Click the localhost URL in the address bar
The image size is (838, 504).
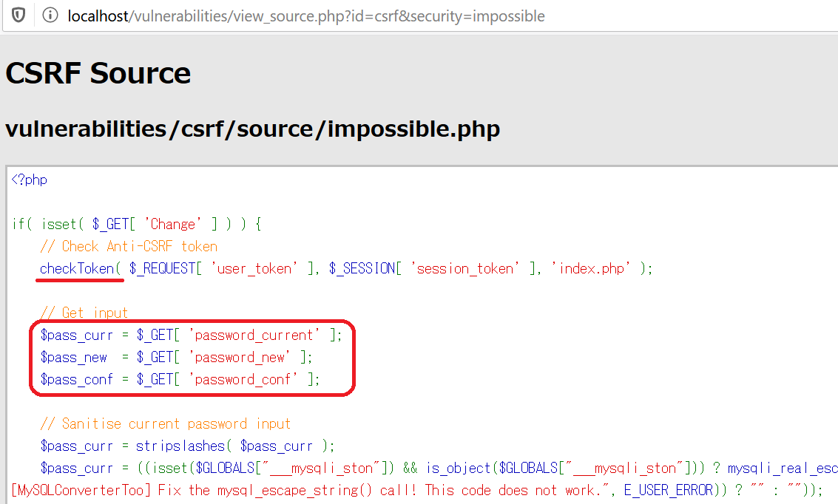click(x=305, y=16)
